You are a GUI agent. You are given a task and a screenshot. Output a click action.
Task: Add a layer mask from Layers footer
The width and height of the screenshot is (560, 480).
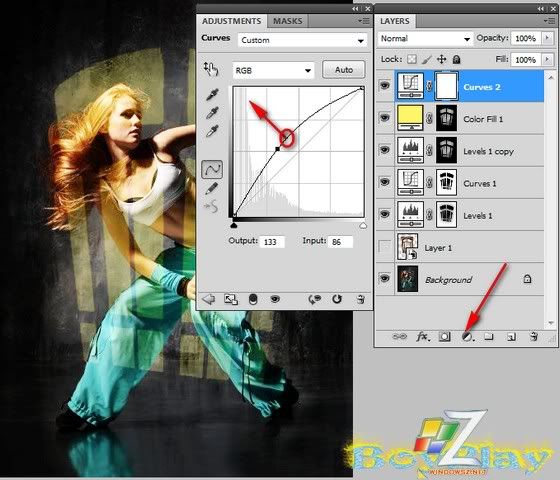tap(444, 336)
